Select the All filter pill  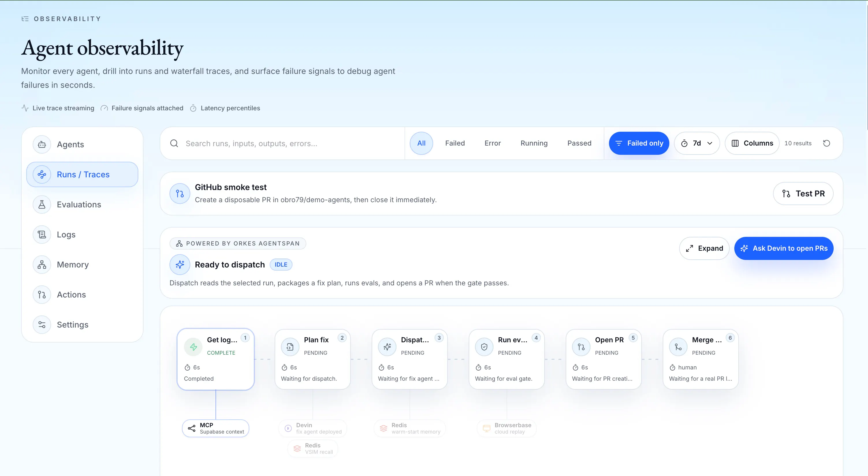421,143
